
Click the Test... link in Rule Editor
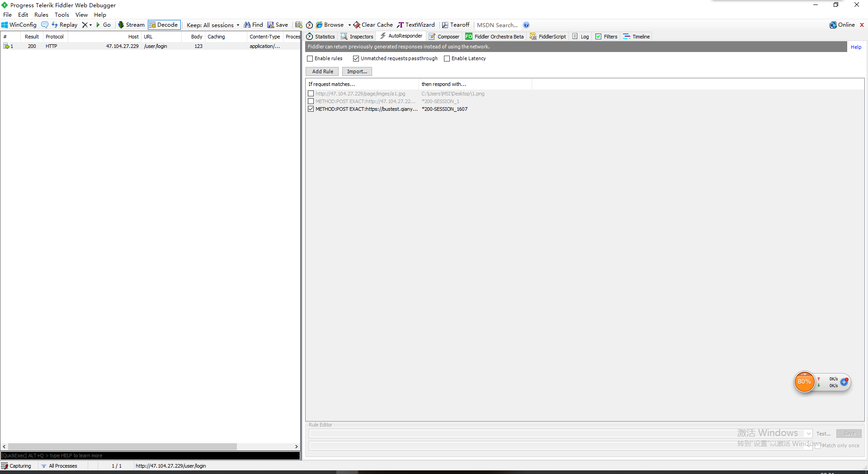pyautogui.click(x=823, y=434)
